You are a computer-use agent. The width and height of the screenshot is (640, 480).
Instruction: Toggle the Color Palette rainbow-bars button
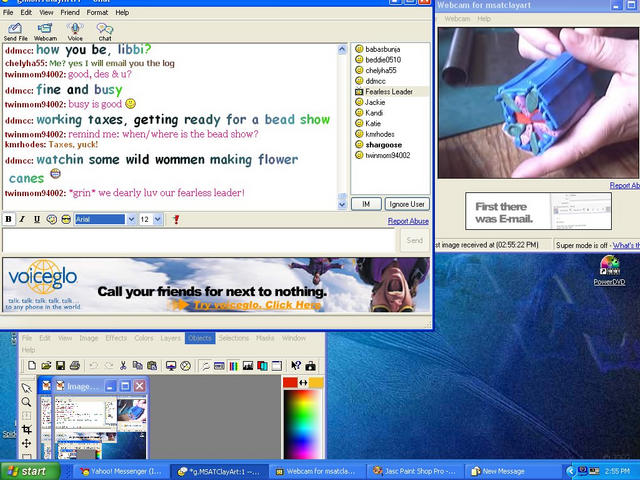point(233,366)
